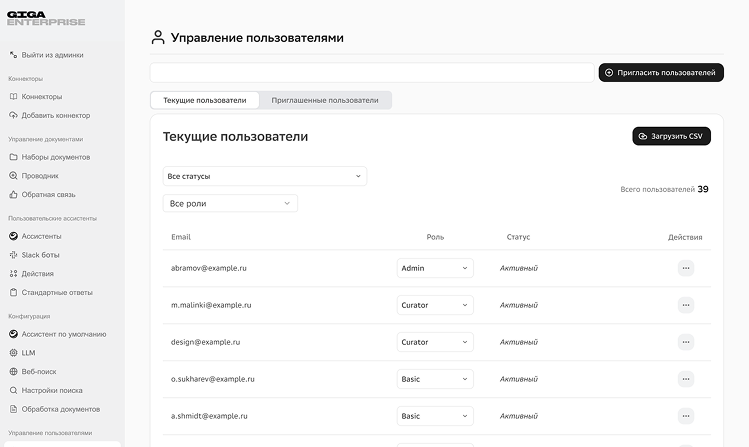Open actions menu for design@example.ru
The image size is (749, 447).
(685, 342)
